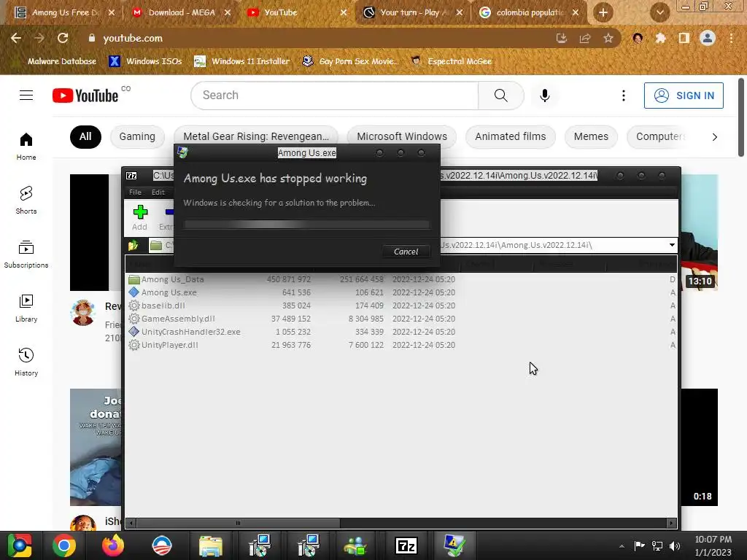Click the Add button in the 7-Zip toolbar

click(x=139, y=217)
